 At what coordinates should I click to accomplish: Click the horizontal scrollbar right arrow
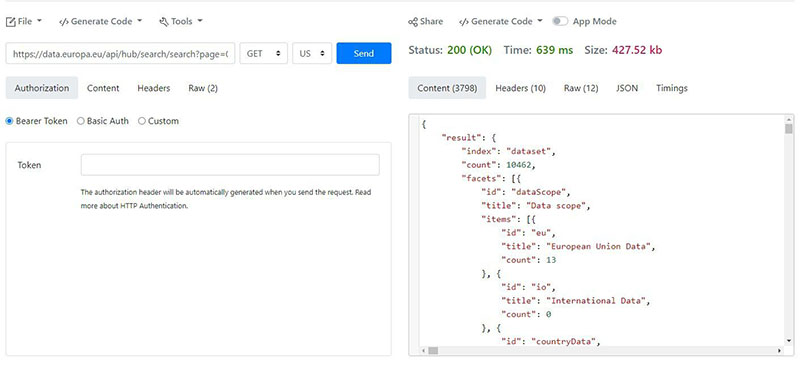click(780, 351)
